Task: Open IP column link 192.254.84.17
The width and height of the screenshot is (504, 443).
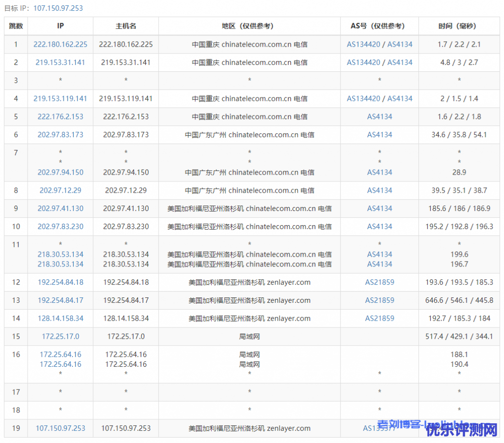Action: point(61,300)
